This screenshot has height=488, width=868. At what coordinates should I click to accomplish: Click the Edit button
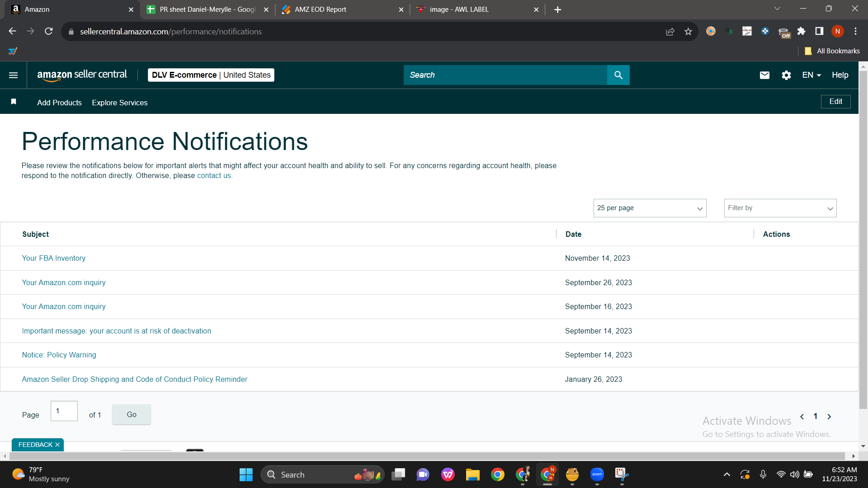point(835,102)
